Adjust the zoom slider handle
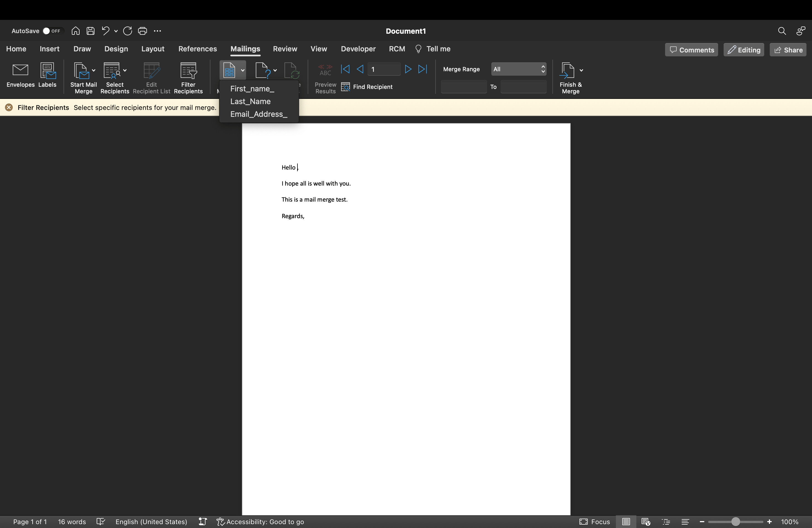The width and height of the screenshot is (812, 528). [735, 522]
